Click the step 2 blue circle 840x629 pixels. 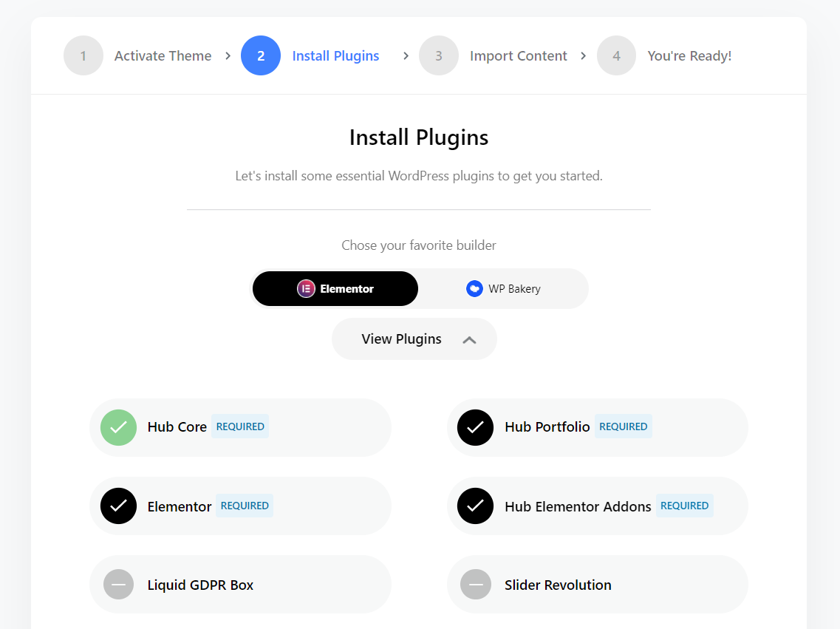261,56
